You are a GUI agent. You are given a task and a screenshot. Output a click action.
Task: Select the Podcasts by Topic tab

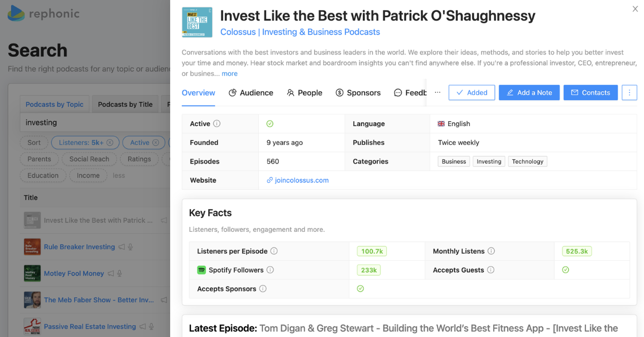pos(55,105)
